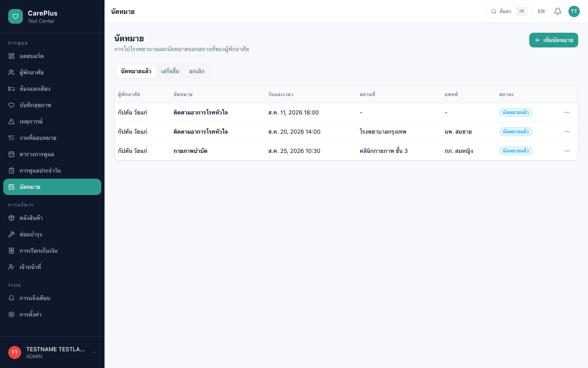Open บันทึกสุขภาพ heart icon
This screenshot has height=368, width=588.
point(11,105)
